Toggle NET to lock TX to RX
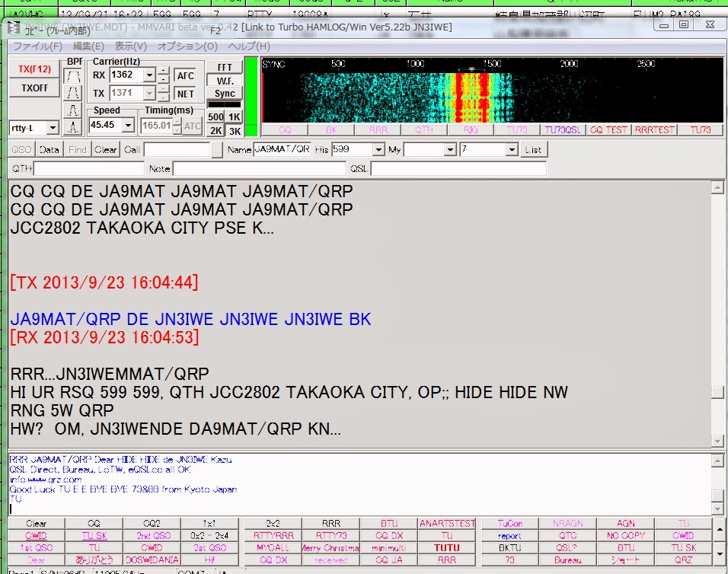 [185, 94]
